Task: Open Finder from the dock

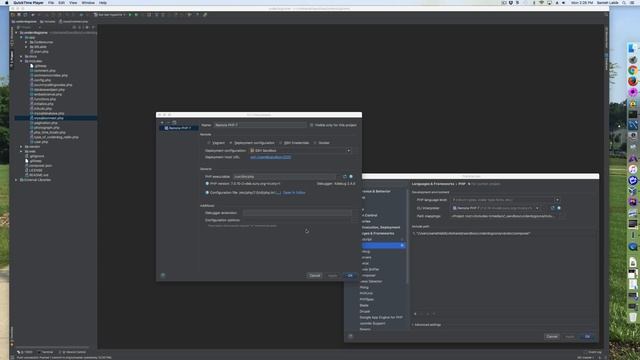Action: point(633,48)
